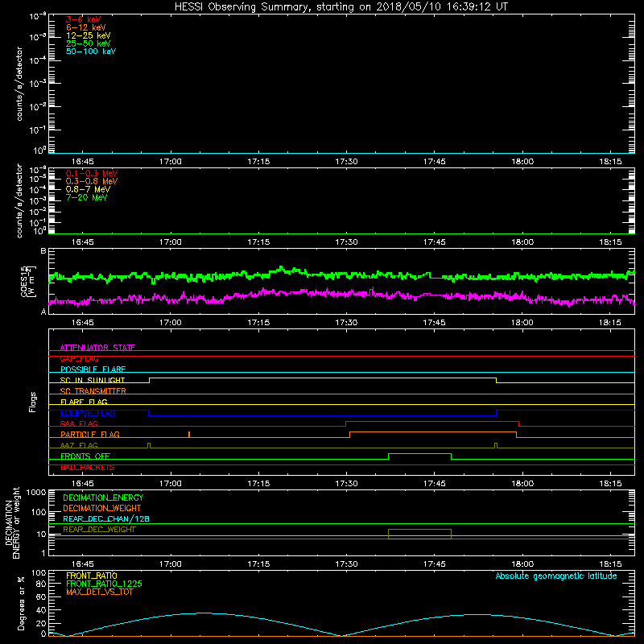Click the 17:30 tick label under the Flags panel

click(346, 483)
